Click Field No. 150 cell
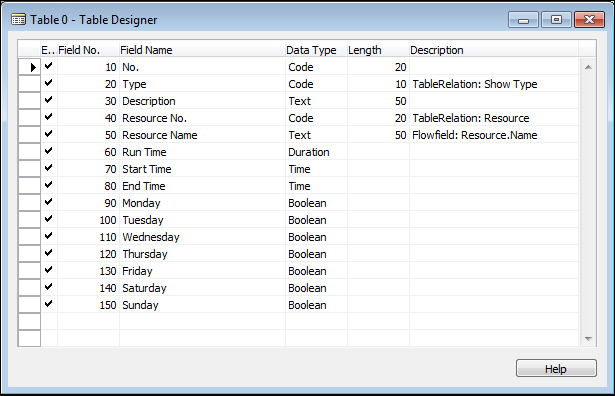 click(x=88, y=305)
